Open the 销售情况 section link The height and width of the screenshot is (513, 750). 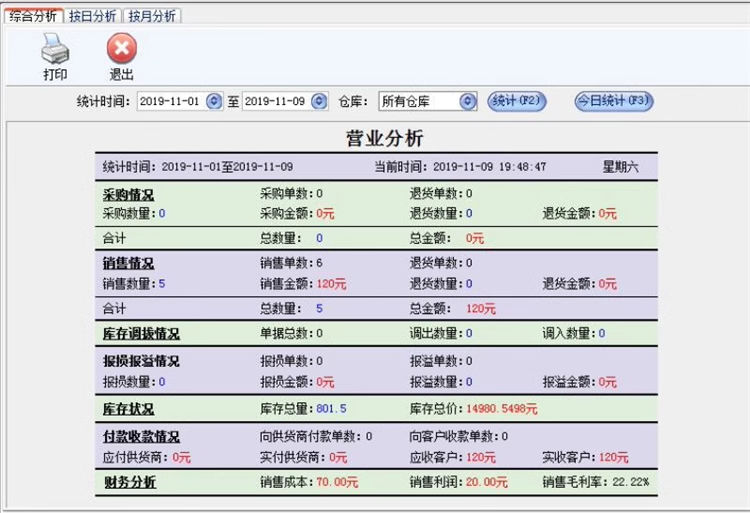pos(128,263)
